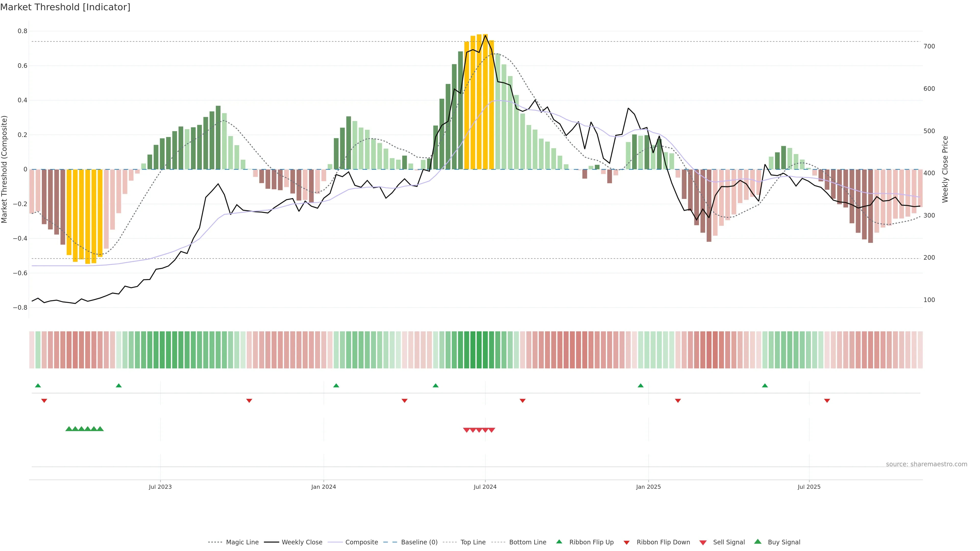
Task: Click the Buy Signal legend triangle icon
Action: 758,542
